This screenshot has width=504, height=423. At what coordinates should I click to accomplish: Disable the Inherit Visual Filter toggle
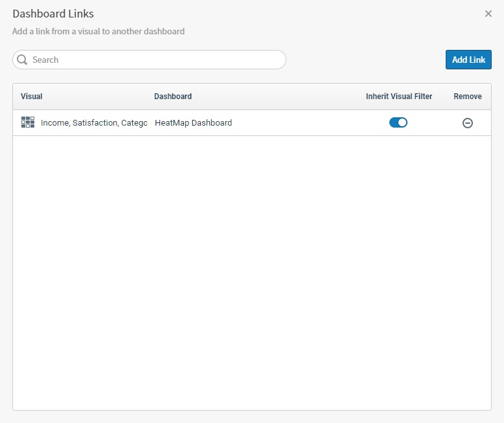(x=398, y=122)
